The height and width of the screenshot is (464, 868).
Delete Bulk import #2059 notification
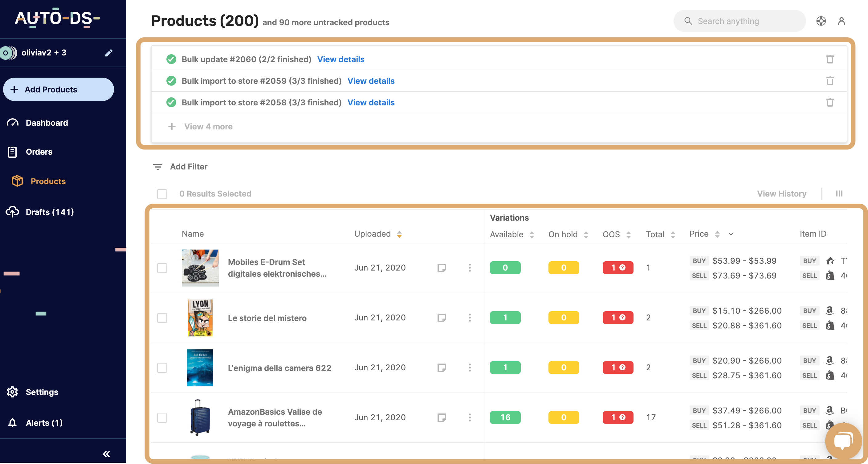pyautogui.click(x=829, y=81)
